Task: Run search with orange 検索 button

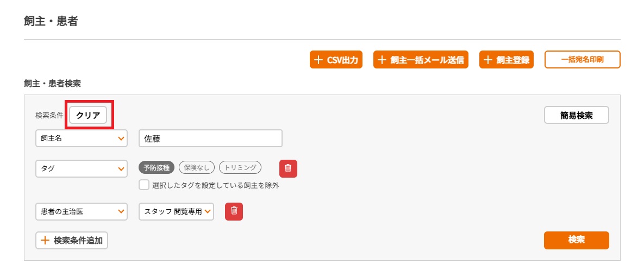Action: coord(576,241)
